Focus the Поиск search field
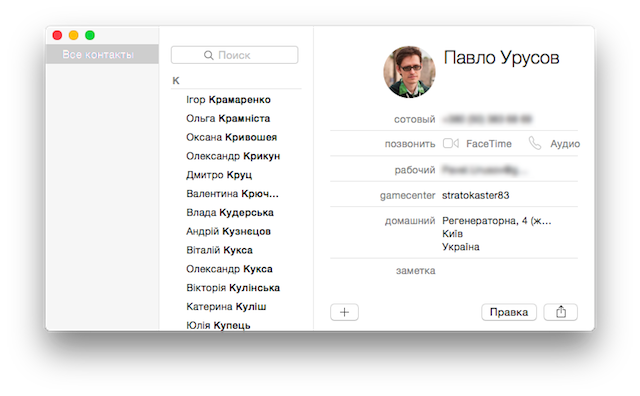The height and width of the screenshot is (396, 640). point(234,55)
